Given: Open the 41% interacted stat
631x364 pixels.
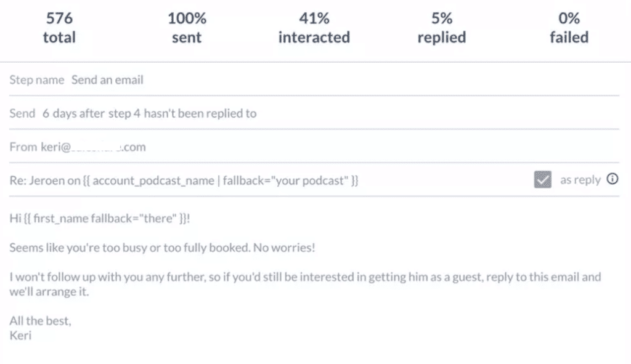Looking at the screenshot, I should click(x=314, y=28).
